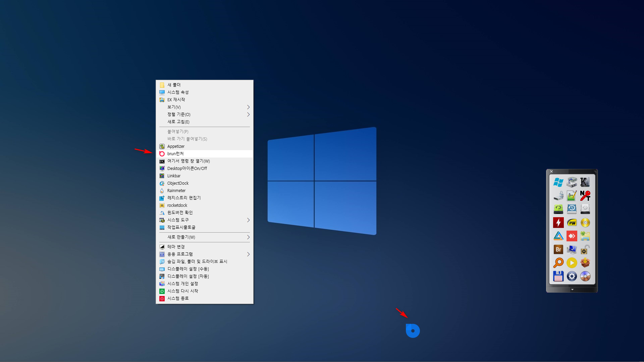The width and height of the screenshot is (644, 362).
Task: Launch the red lightning bolt icon
Action: tap(558, 223)
